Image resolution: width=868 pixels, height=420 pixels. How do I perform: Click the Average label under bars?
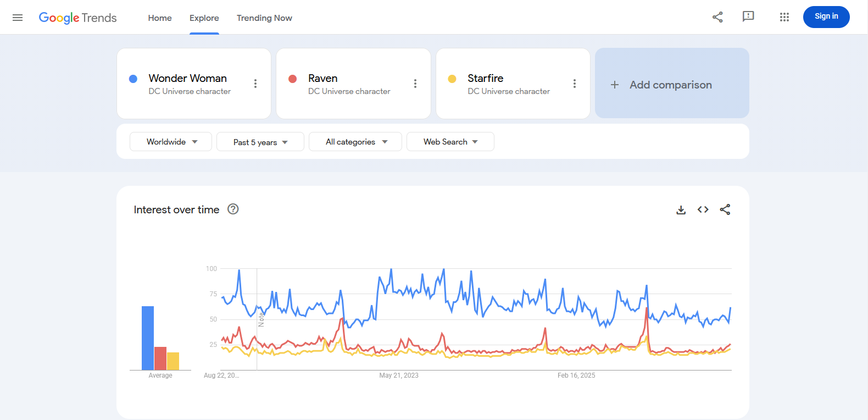tap(160, 375)
